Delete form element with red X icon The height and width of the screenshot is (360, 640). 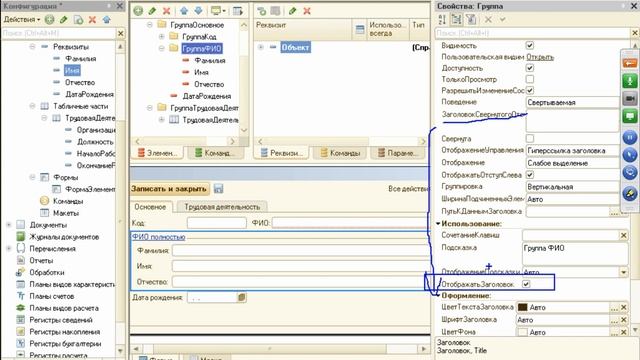click(167, 11)
